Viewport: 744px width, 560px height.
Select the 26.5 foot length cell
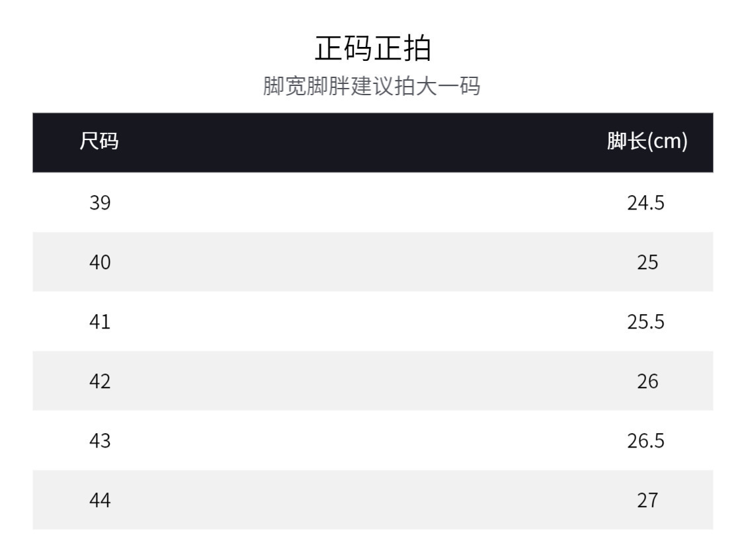[x=645, y=441]
